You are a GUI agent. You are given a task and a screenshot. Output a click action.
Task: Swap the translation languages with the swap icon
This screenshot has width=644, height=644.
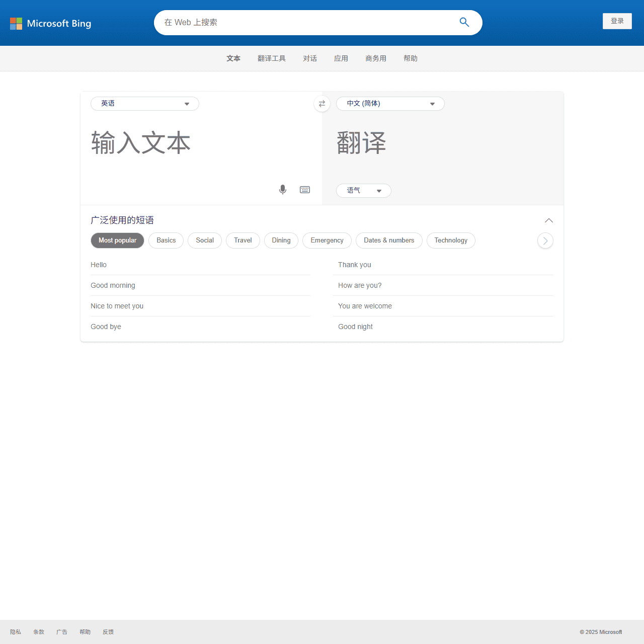321,103
